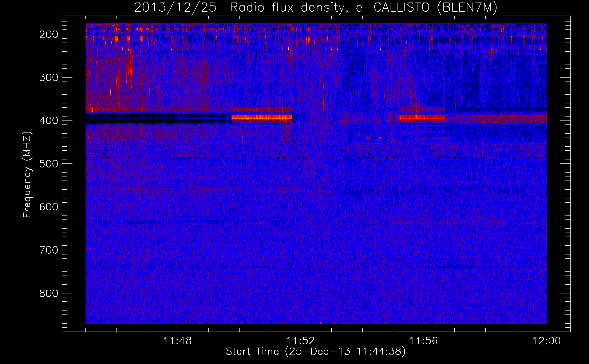Click the 12:00 time tick label
Image resolution: width=589 pixels, height=364 pixels.
[x=547, y=341]
